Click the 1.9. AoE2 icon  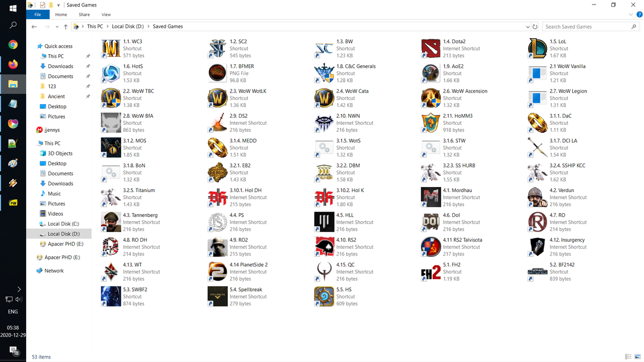click(x=431, y=73)
